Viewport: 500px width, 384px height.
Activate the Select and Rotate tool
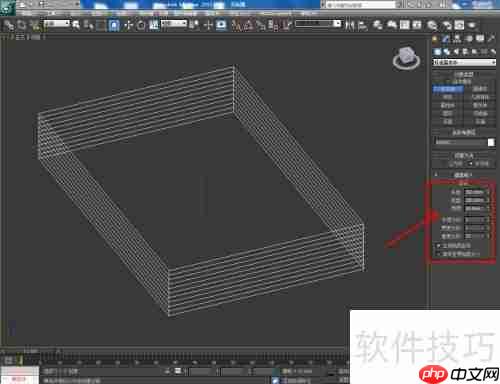tap(141, 25)
